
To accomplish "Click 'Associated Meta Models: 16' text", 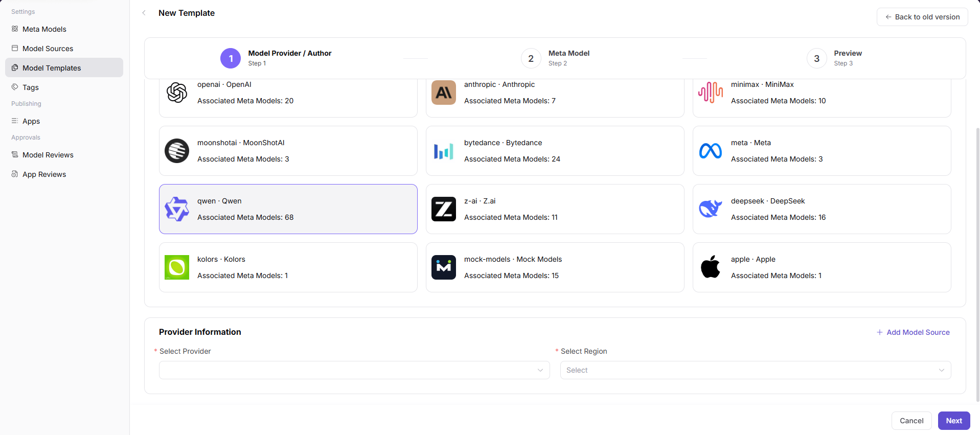I will [x=779, y=217].
